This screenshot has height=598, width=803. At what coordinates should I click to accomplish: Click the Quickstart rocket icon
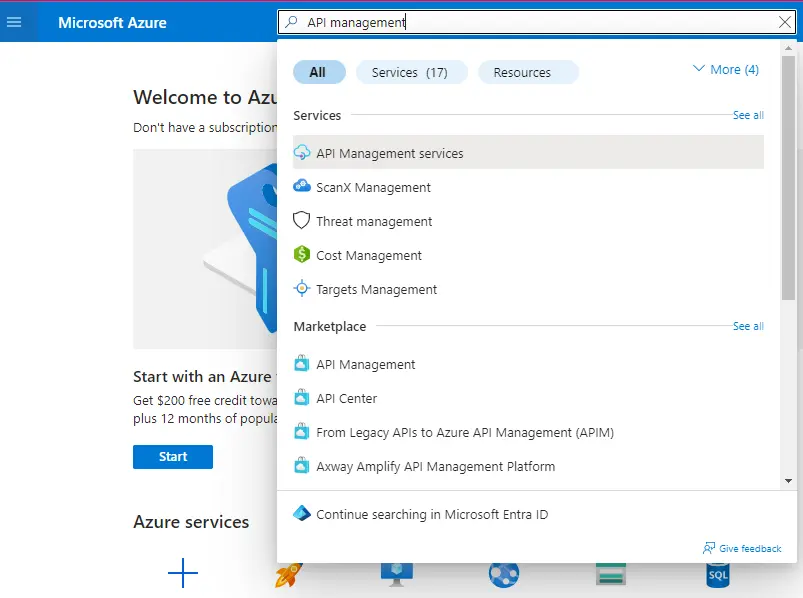tap(289, 576)
